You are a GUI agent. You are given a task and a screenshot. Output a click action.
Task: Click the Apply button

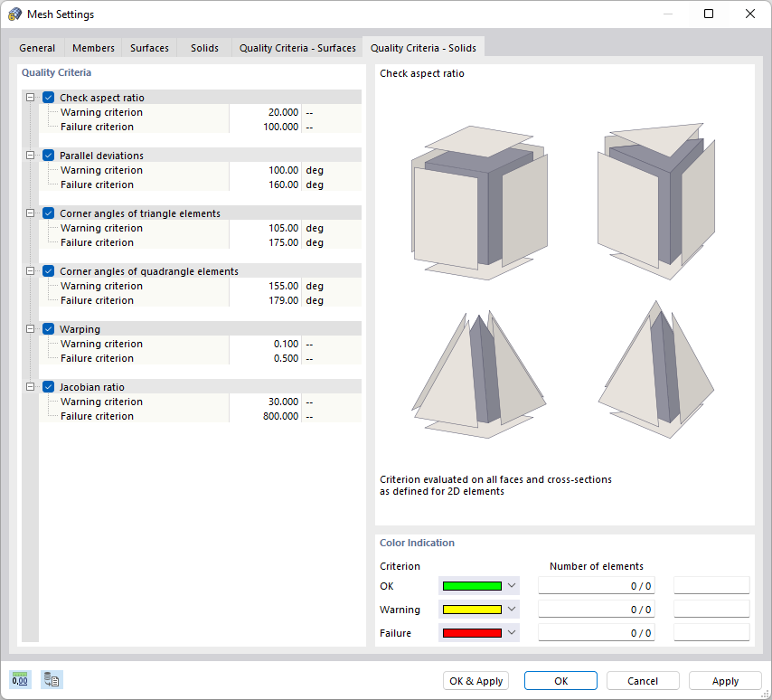tap(725, 680)
